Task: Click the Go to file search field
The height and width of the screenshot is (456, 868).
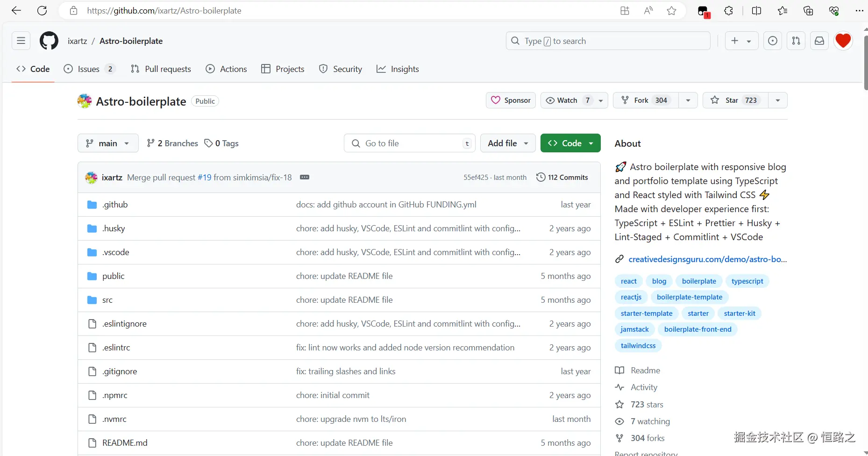Action: coord(410,143)
